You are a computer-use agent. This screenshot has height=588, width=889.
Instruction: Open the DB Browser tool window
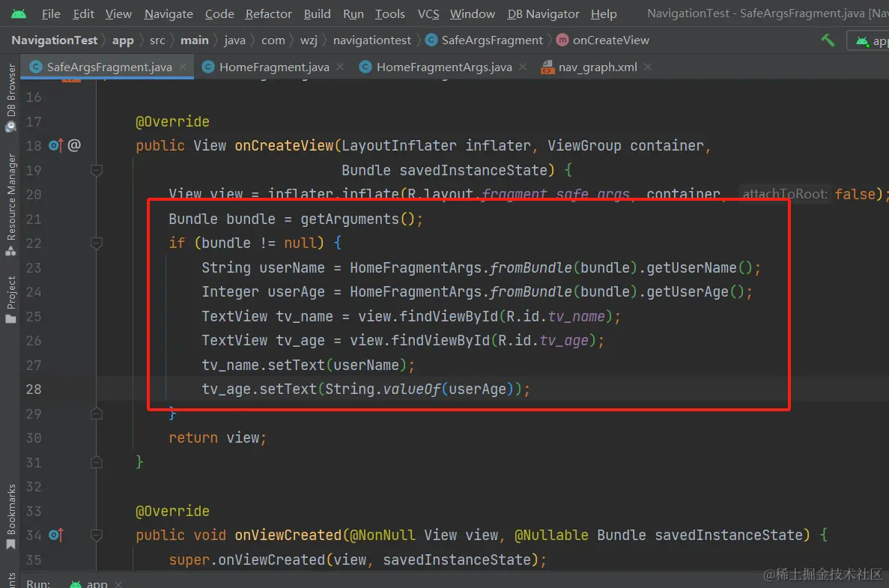(10, 97)
